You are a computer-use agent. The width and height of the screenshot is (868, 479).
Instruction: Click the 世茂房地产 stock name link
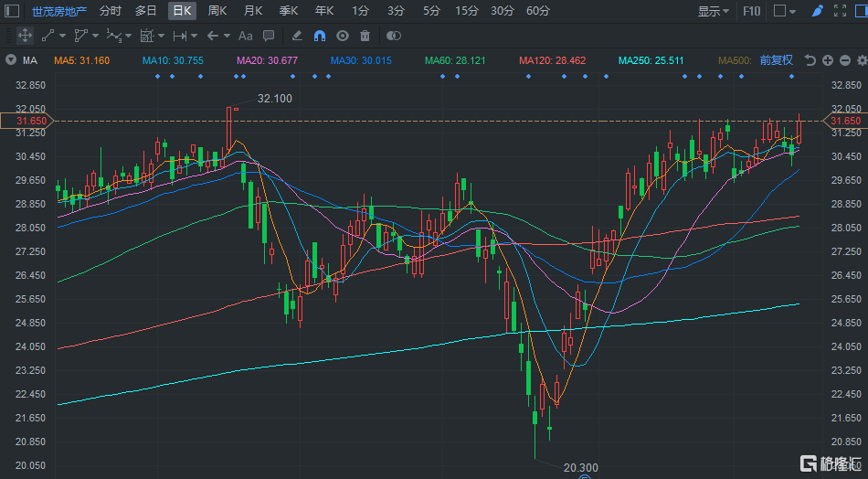[x=59, y=11]
